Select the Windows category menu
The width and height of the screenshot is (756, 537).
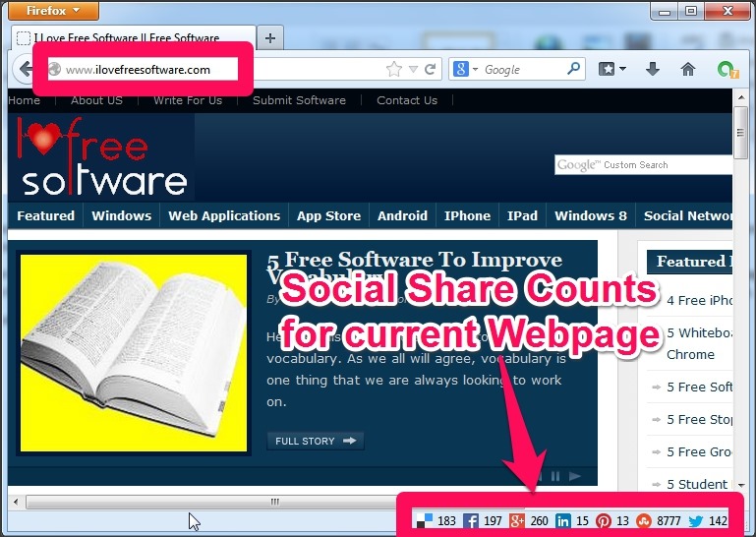[x=122, y=215]
